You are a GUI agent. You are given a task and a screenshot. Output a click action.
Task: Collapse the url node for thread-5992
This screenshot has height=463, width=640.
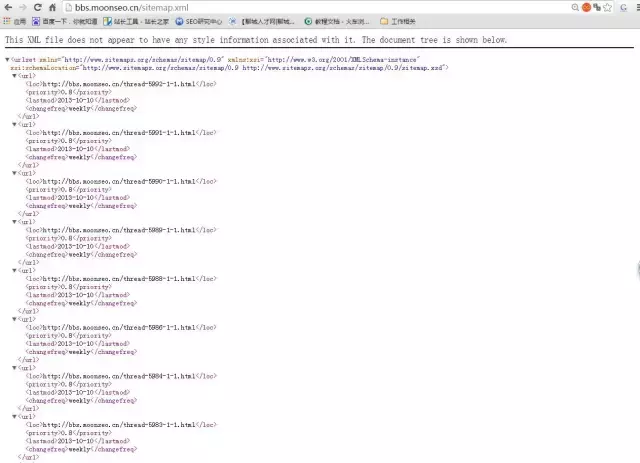[14, 76]
